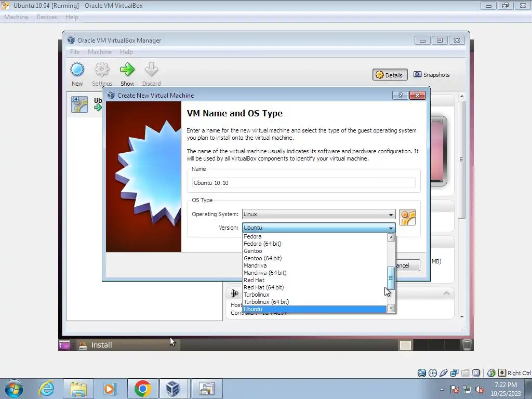Click the Name field containing Ubuntu 10.10
Screen dimensions: 532x399
point(303,183)
